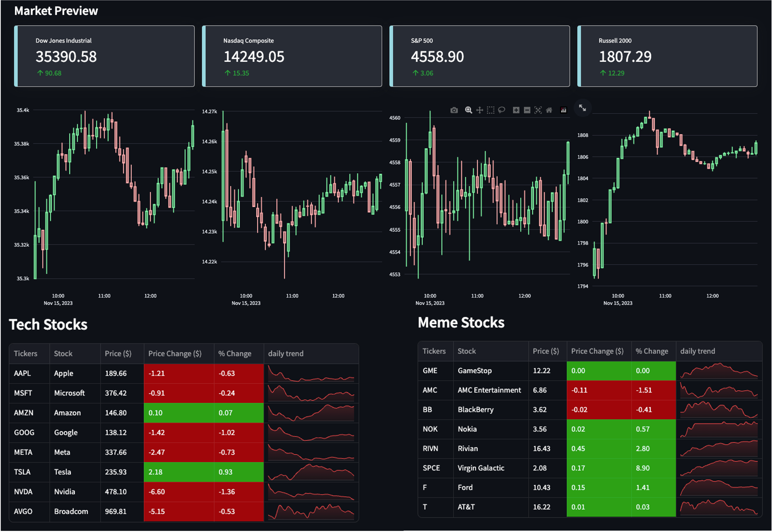
Task: Click NVDA ticker cell in Tech Stocks
Action: pos(23,492)
